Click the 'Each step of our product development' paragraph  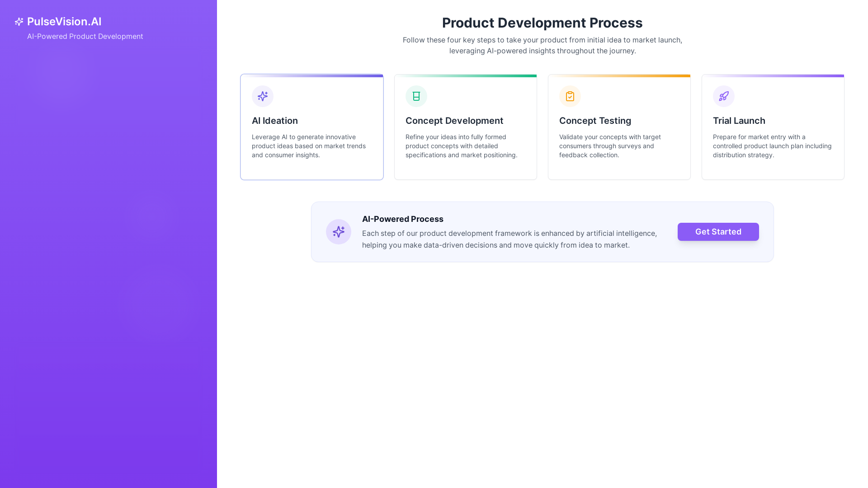(x=509, y=239)
